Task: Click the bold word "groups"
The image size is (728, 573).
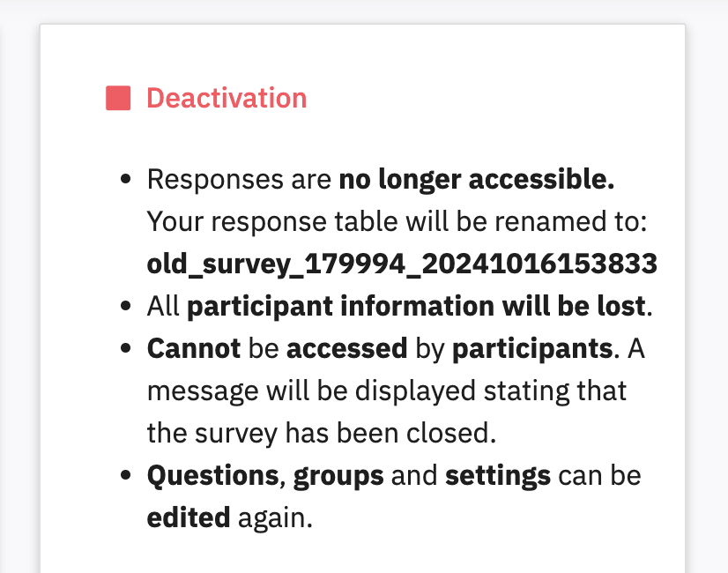Action: pyautogui.click(x=338, y=476)
